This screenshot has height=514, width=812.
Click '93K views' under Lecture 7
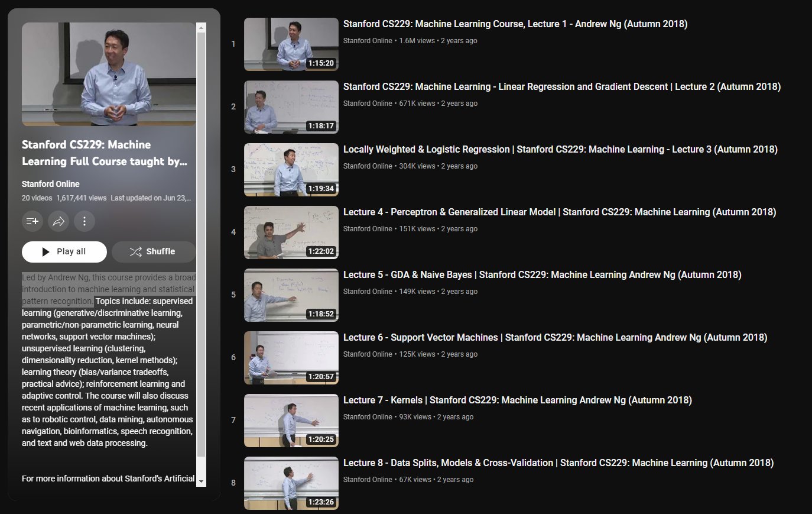[415, 417]
